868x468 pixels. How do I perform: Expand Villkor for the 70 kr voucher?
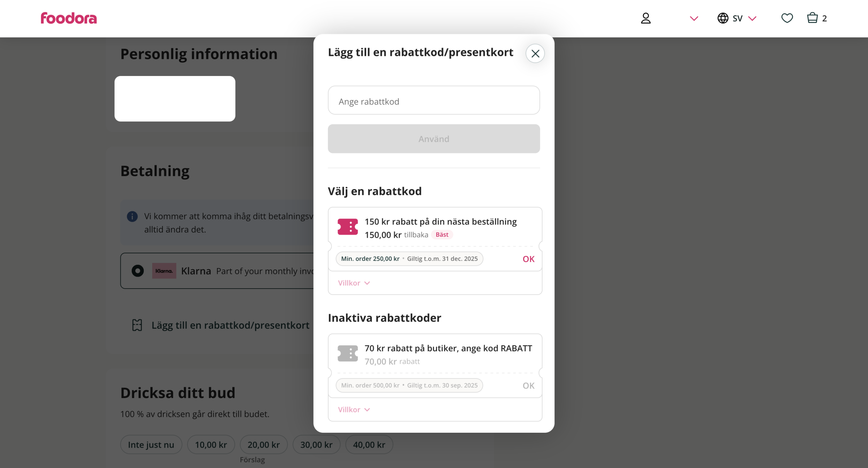(x=354, y=410)
